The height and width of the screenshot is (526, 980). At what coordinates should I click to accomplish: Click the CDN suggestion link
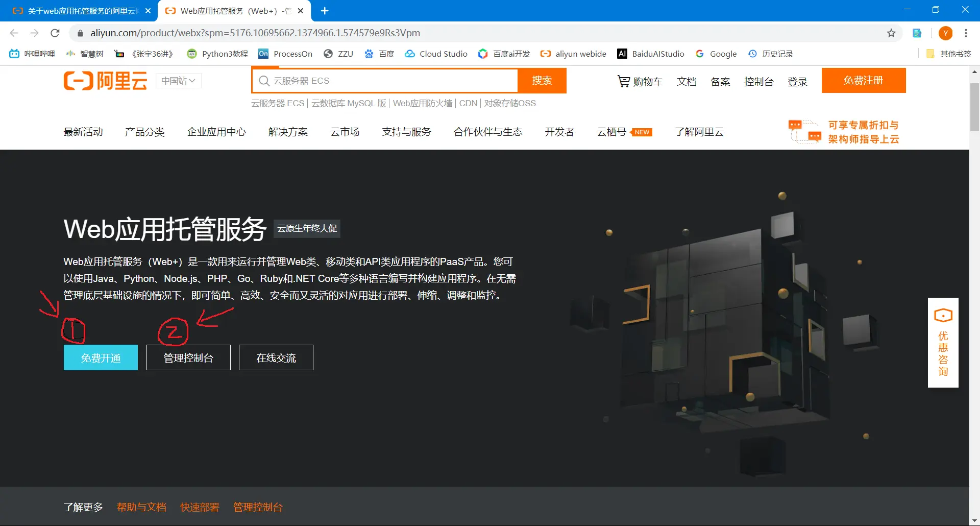469,103
